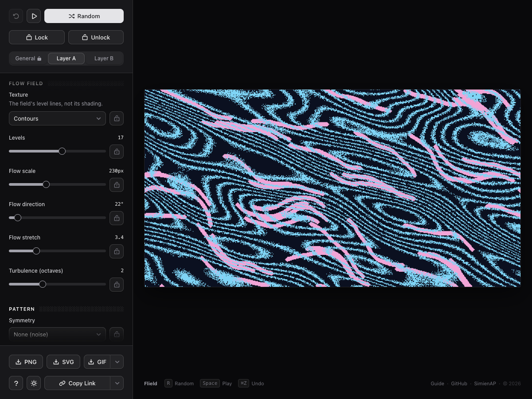
Task: Adjust the Levels slider
Action: click(x=57, y=151)
